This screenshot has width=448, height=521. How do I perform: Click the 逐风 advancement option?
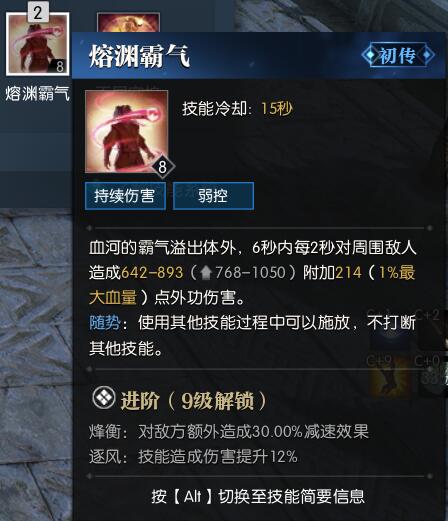[x=193, y=456]
